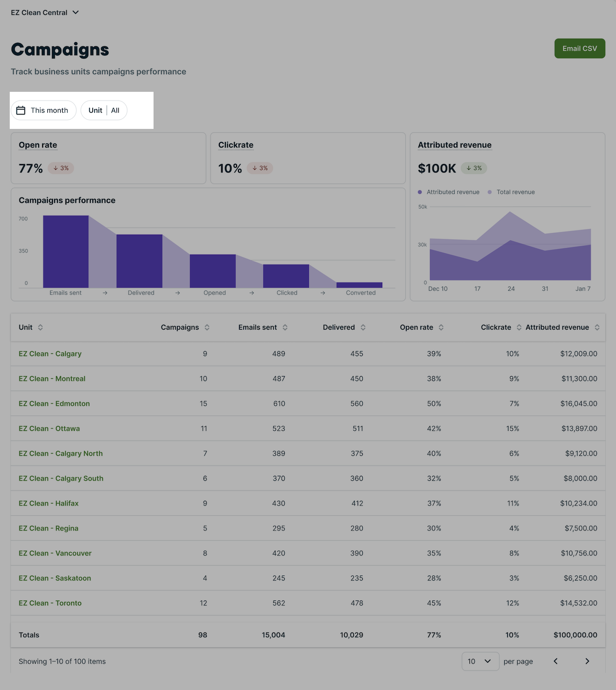The image size is (616, 690).
Task: Go to next page of results
Action: point(587,661)
